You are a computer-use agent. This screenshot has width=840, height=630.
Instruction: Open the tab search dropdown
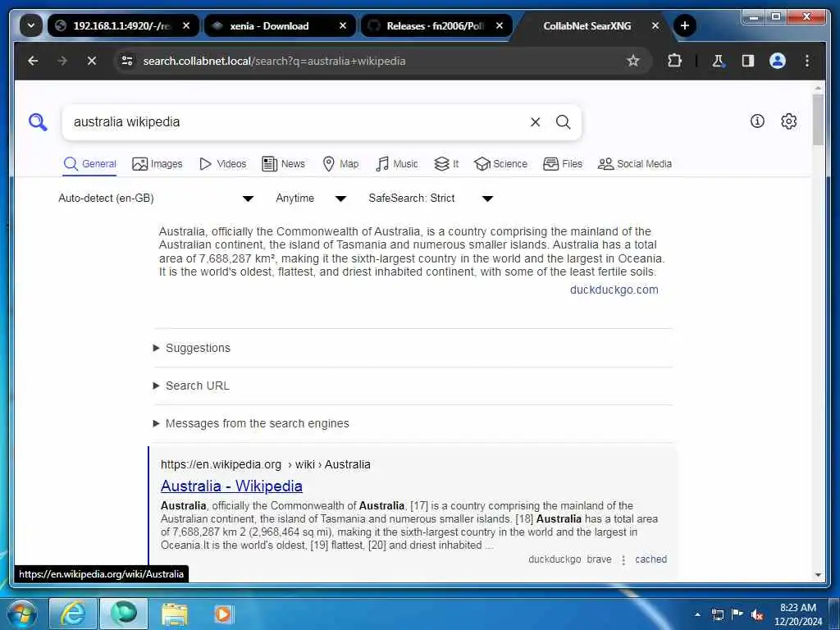[x=31, y=25]
